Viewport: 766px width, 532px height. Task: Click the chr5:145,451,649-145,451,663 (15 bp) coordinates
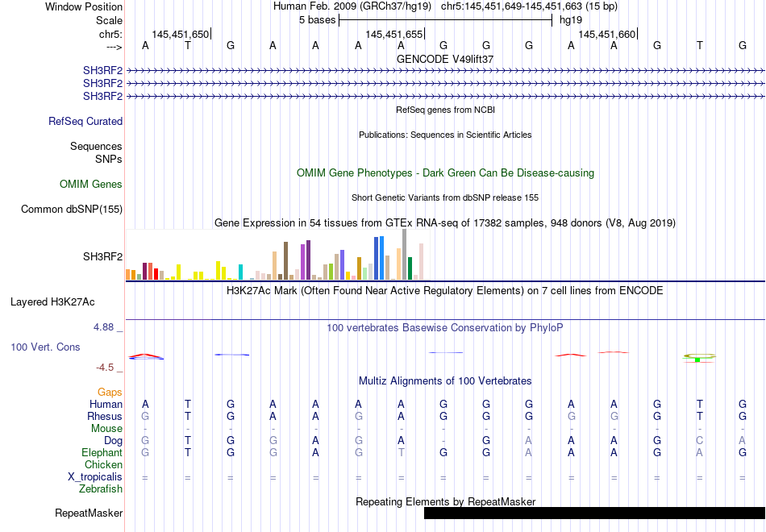click(x=529, y=6)
